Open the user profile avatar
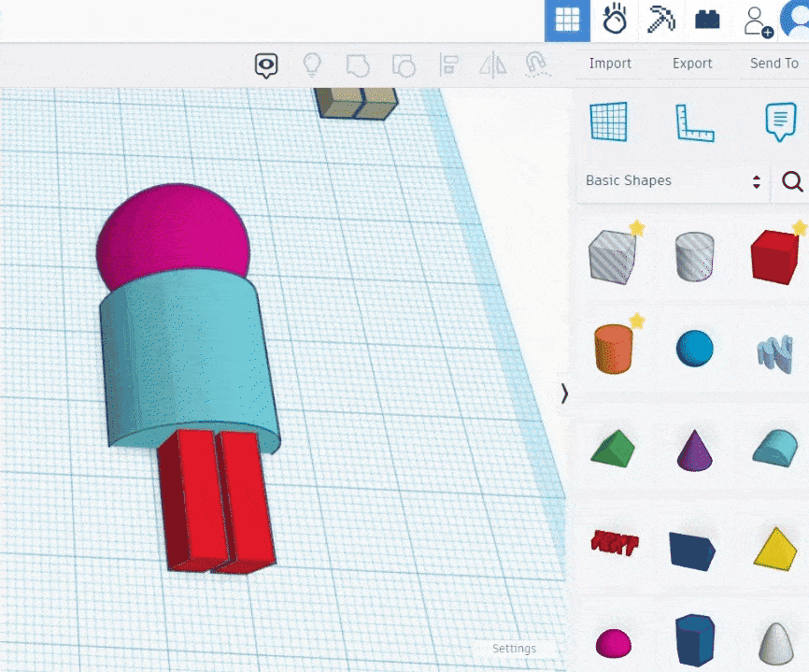The width and height of the screenshot is (809, 672). click(795, 20)
